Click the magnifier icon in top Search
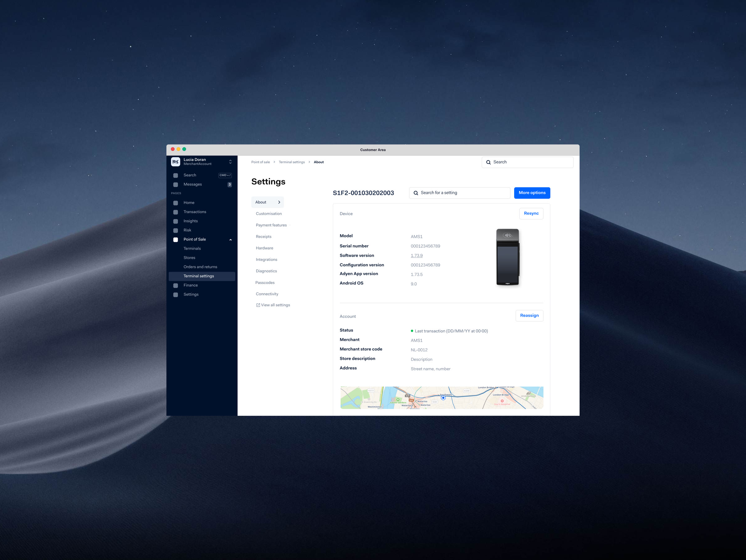This screenshot has height=560, width=746. tap(488, 162)
